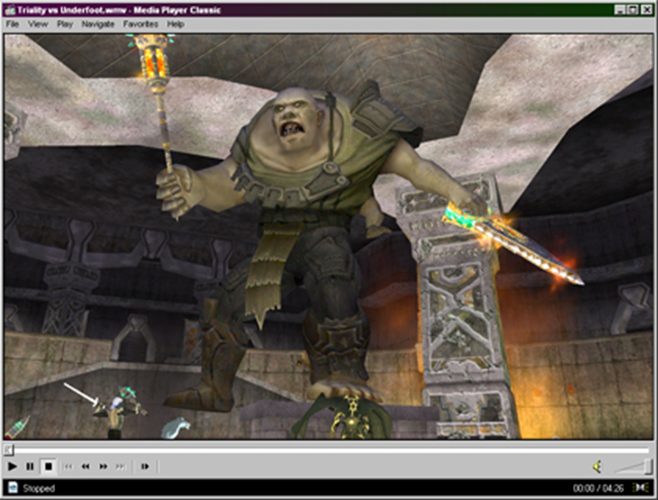This screenshot has height=500, width=658.
Task: Click the Stop button
Action: tap(48, 466)
